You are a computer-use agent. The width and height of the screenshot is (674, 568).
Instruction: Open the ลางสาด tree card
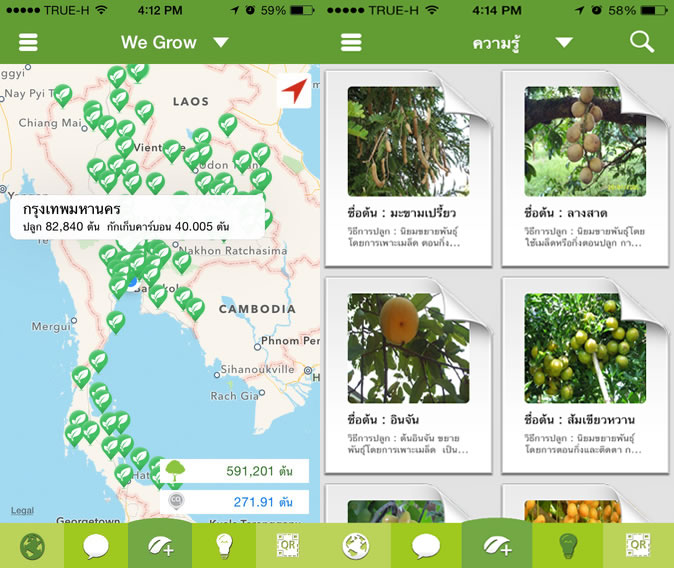click(585, 169)
